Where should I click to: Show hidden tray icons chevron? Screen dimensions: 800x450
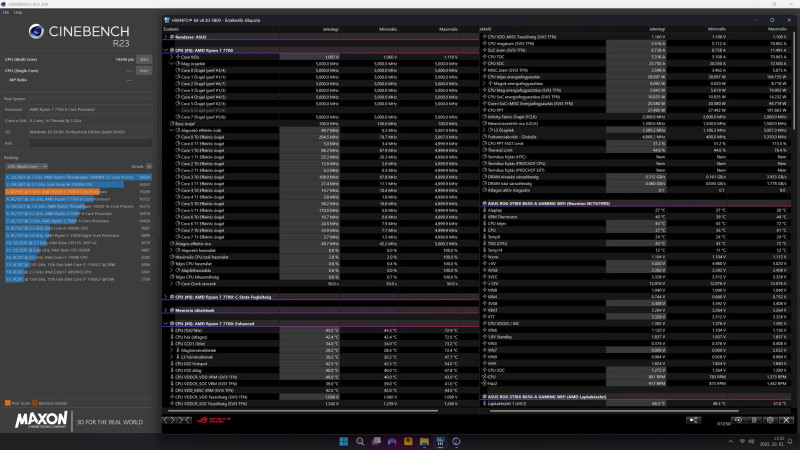tap(730, 441)
